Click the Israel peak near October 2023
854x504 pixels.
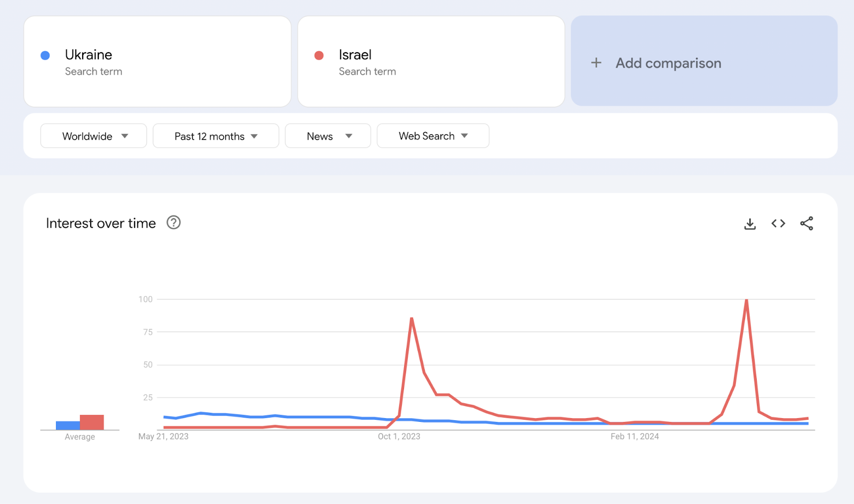click(412, 319)
